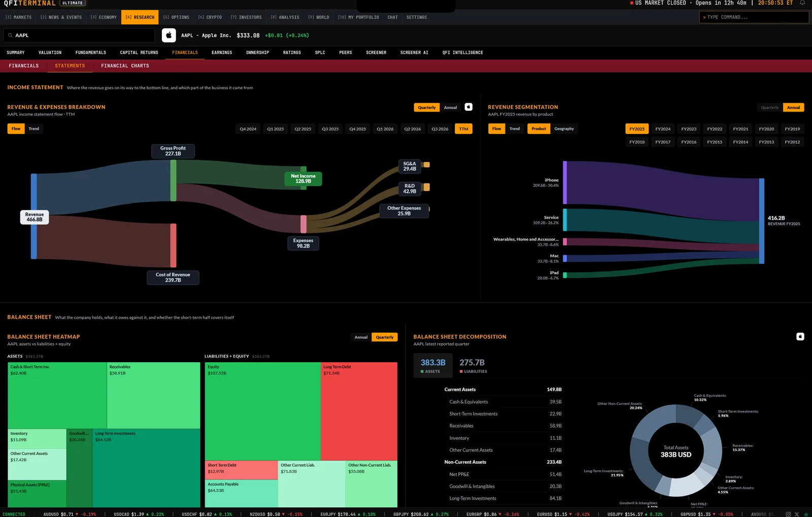812x517 pixels.
Task: Click the Expenses 98.2B label
Action: tap(303, 244)
